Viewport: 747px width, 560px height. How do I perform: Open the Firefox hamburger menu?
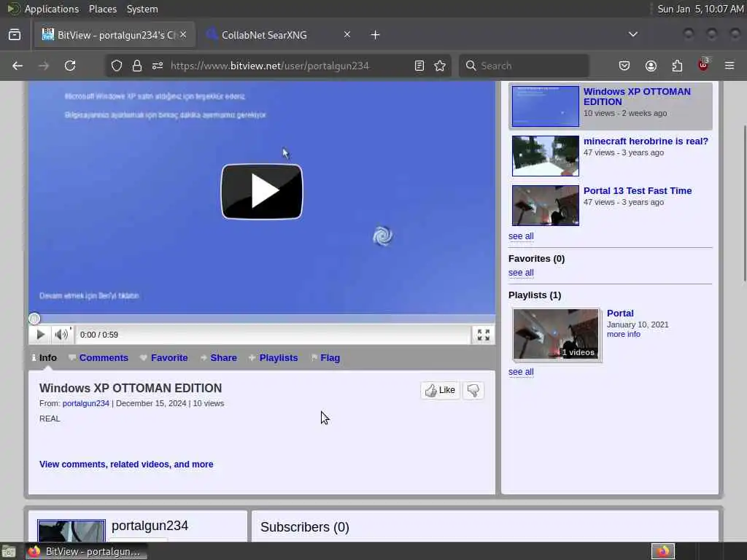729,66
